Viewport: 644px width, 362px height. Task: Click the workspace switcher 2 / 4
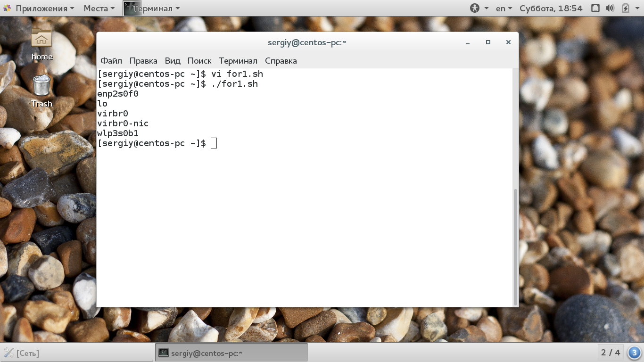click(611, 353)
